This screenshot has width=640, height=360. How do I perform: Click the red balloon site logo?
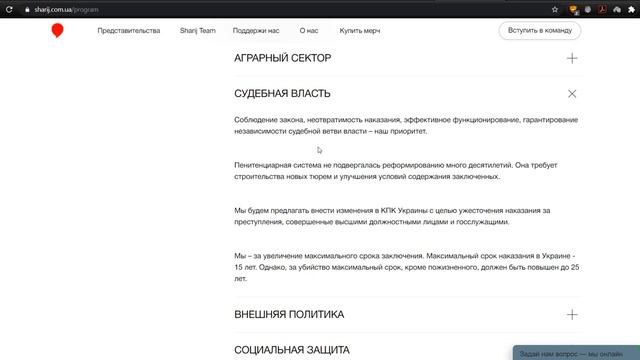pos(58,31)
